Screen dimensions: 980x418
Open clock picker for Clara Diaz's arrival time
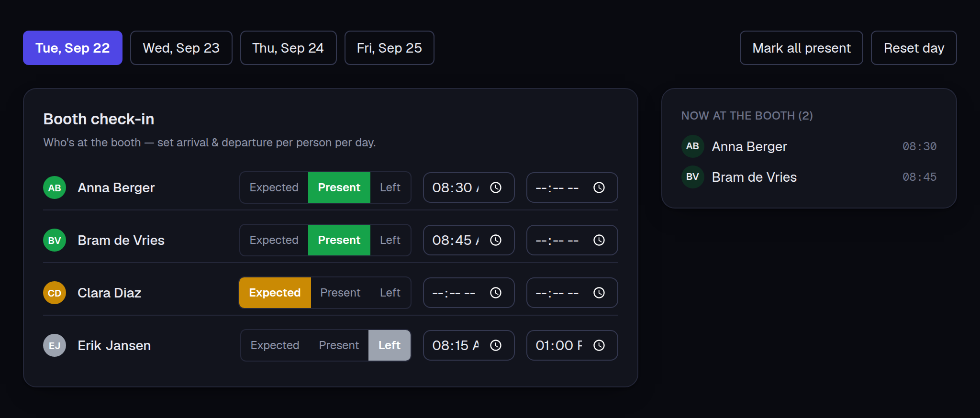(496, 293)
